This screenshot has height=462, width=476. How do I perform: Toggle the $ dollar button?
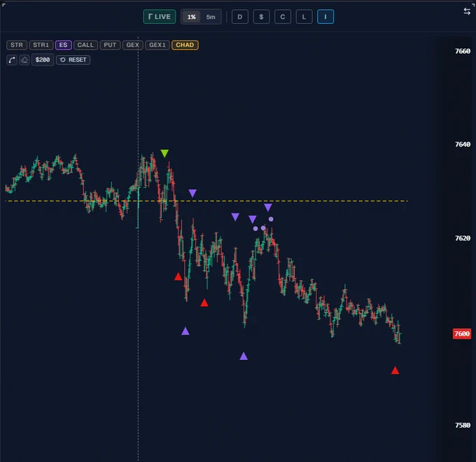[x=261, y=17]
